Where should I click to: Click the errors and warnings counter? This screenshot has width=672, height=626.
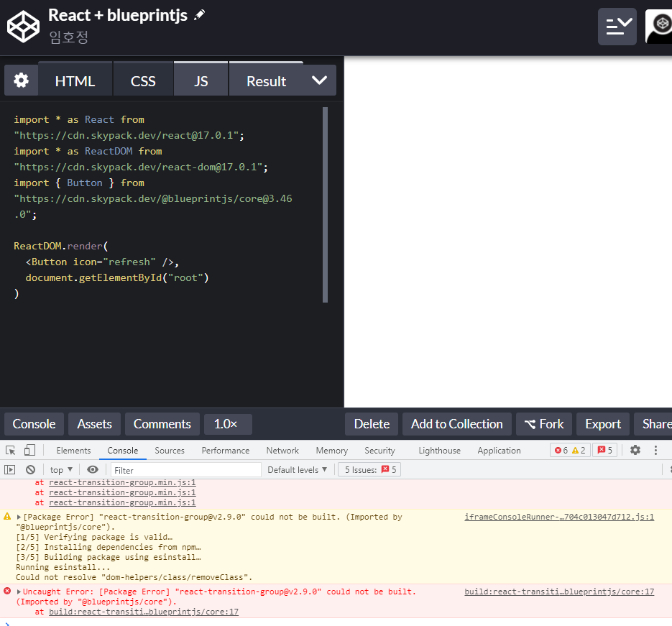coord(570,450)
